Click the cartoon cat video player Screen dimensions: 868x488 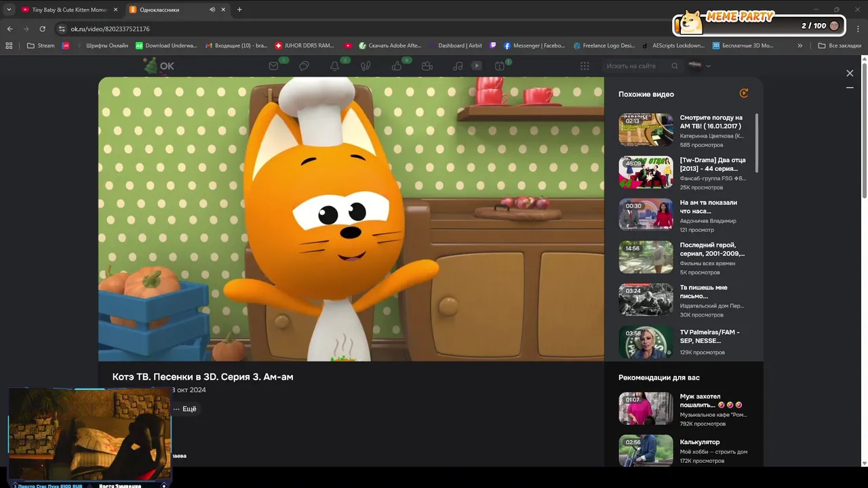pyautogui.click(x=351, y=219)
